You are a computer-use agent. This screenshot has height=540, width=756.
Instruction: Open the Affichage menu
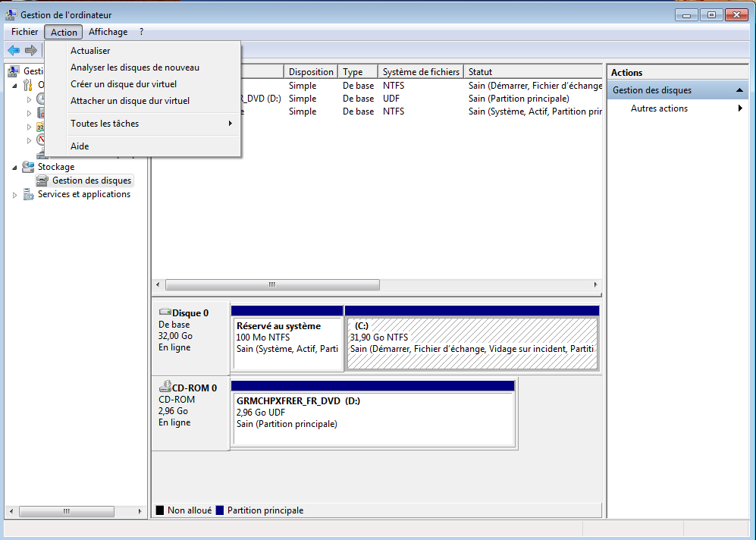(x=108, y=32)
